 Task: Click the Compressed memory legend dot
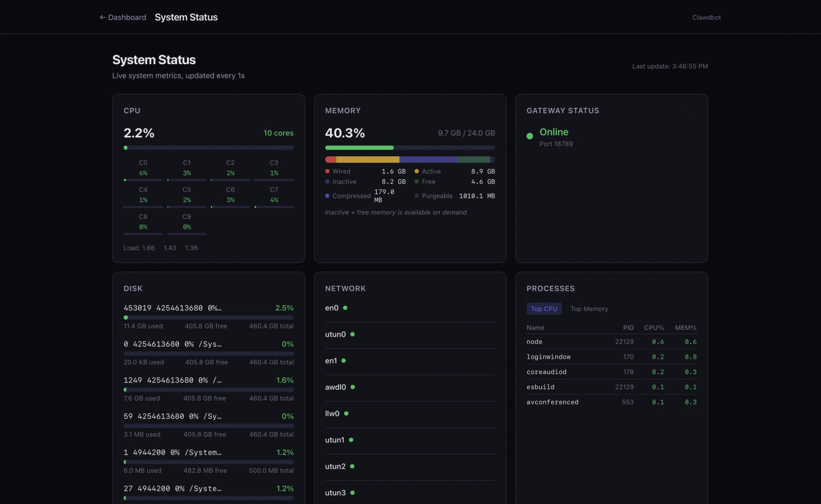click(327, 196)
